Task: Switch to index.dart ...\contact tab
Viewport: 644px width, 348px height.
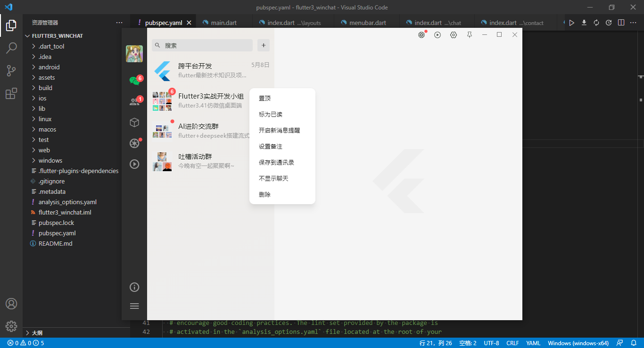Action: 516,23
